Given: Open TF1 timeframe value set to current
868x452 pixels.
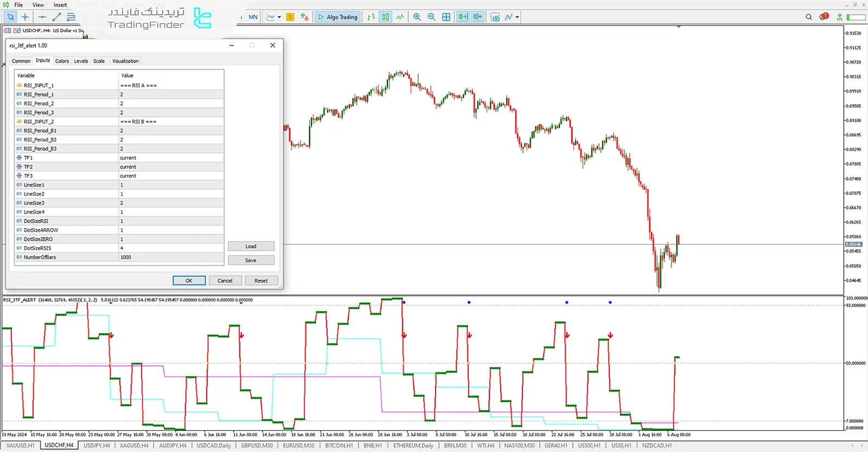Looking at the screenshot, I should pyautogui.click(x=170, y=158).
